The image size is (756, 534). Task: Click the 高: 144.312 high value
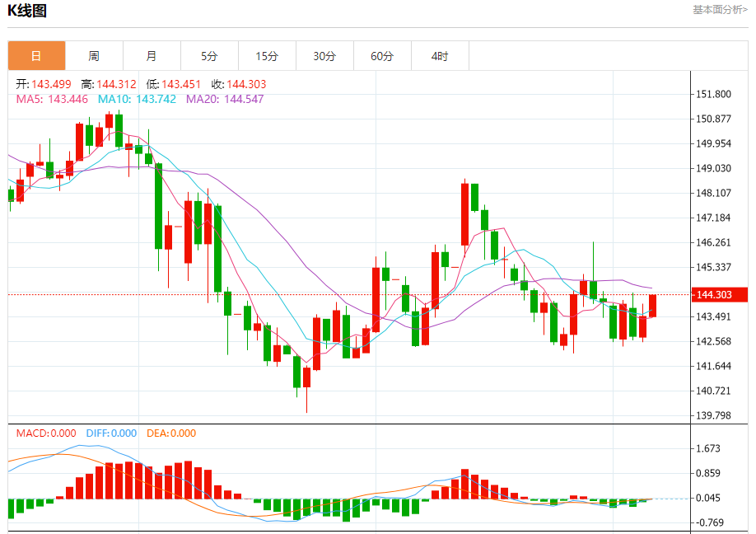pos(109,84)
